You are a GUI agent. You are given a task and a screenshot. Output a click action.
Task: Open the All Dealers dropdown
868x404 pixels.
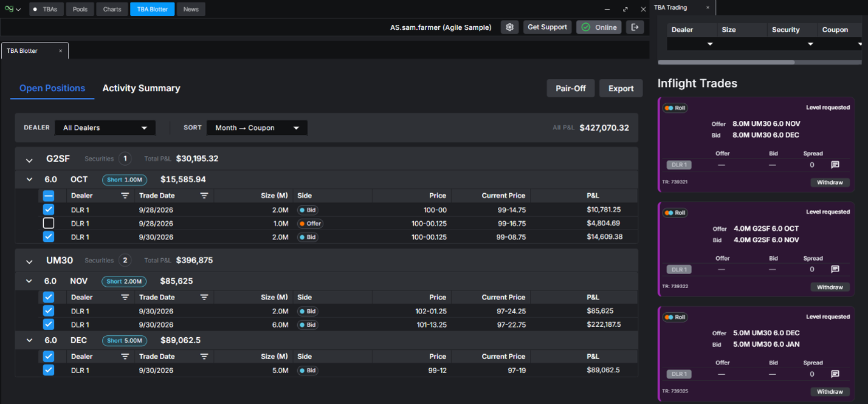point(105,128)
